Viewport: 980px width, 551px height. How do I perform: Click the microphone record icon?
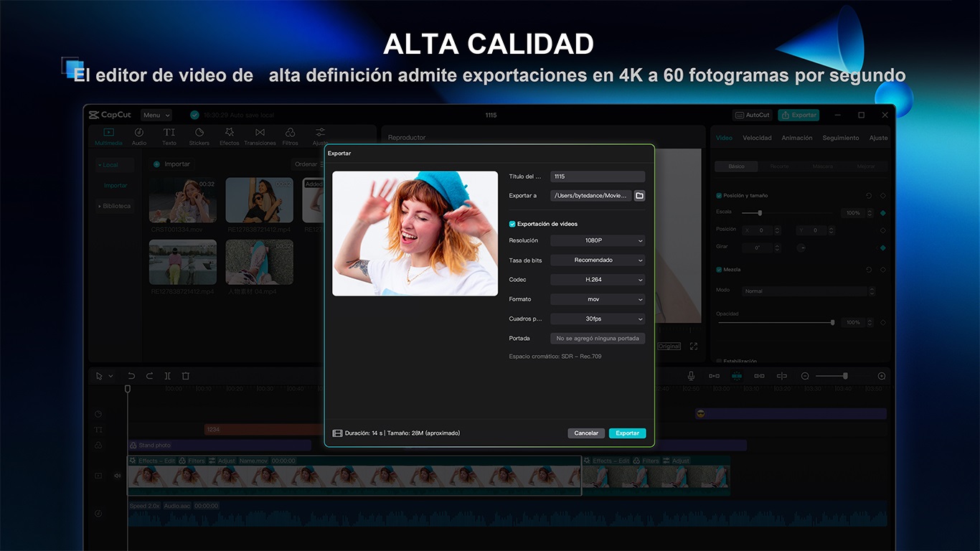691,376
